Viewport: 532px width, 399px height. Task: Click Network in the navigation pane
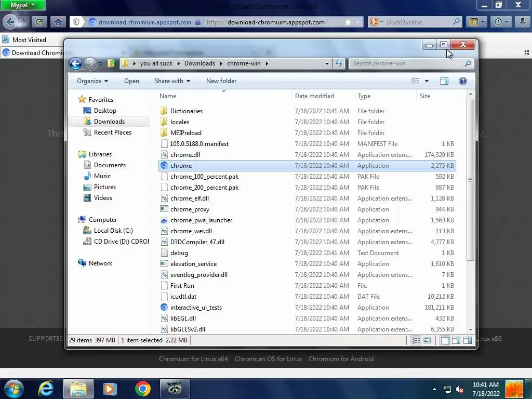tap(100, 263)
